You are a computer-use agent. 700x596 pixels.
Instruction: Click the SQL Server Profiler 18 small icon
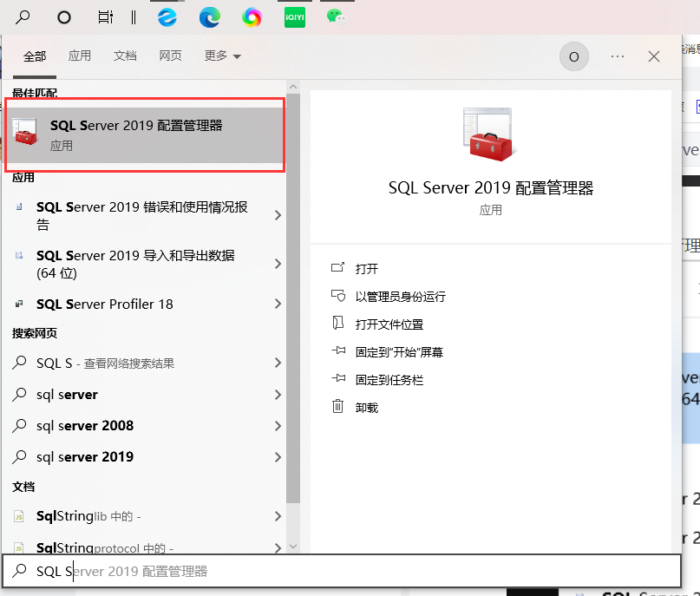[19, 304]
